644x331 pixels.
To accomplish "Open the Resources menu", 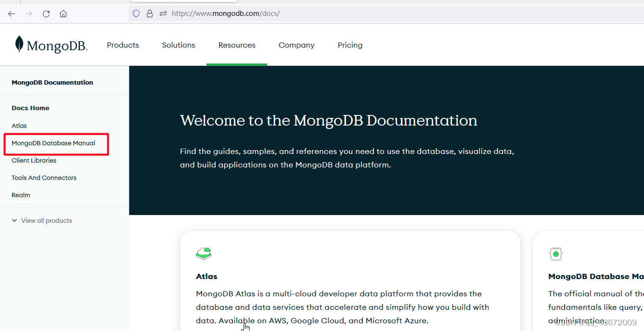I will (237, 45).
